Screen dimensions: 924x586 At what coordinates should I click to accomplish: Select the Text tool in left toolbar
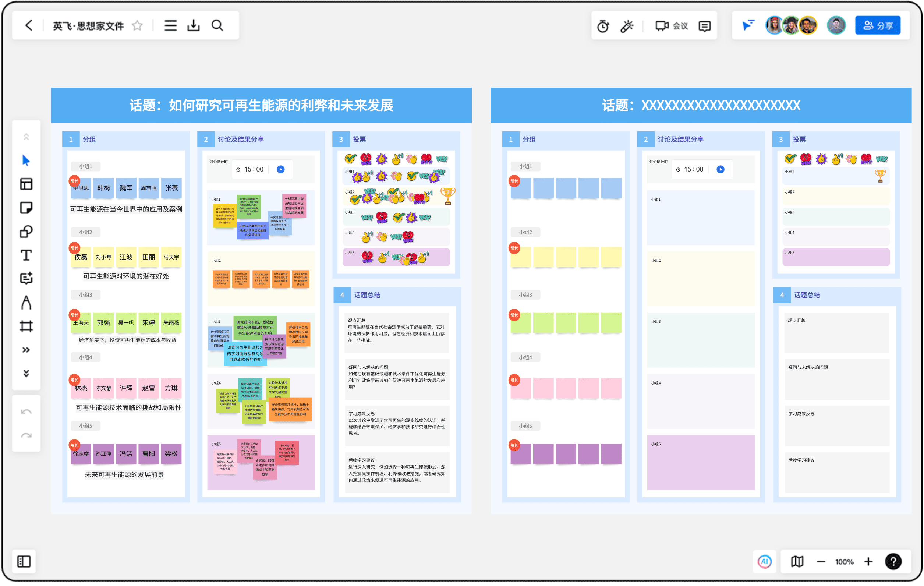(26, 255)
